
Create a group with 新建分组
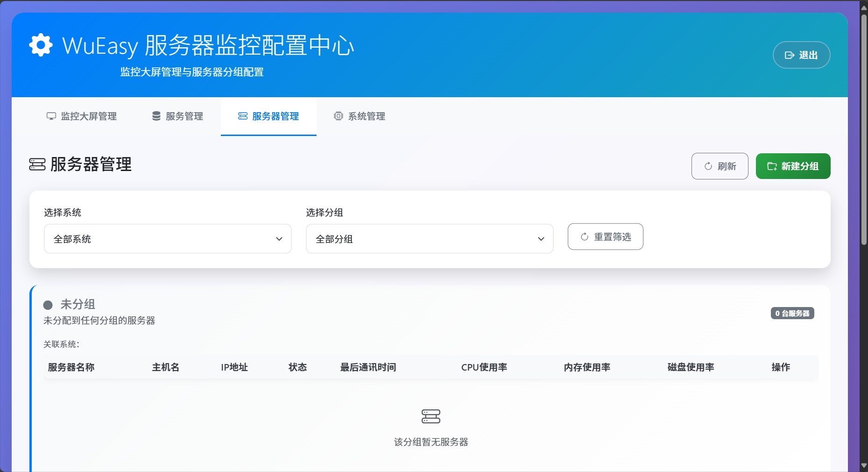[793, 166]
